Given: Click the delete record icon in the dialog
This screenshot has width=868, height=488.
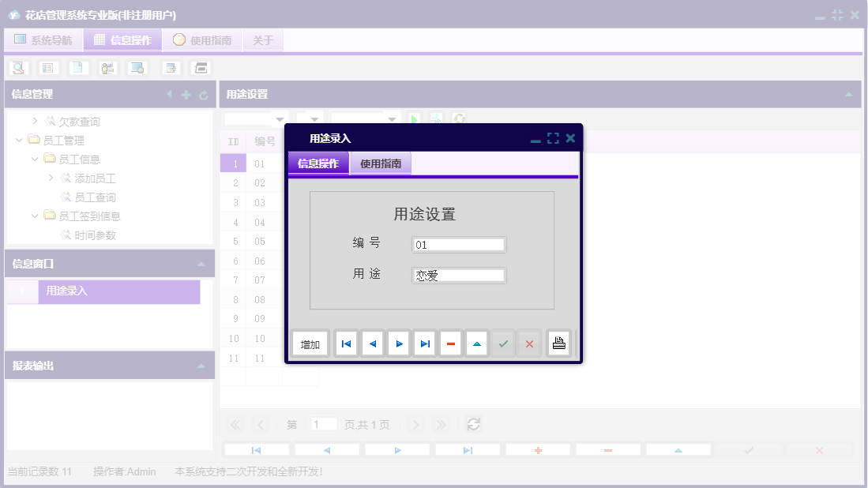Looking at the screenshot, I should point(451,343).
